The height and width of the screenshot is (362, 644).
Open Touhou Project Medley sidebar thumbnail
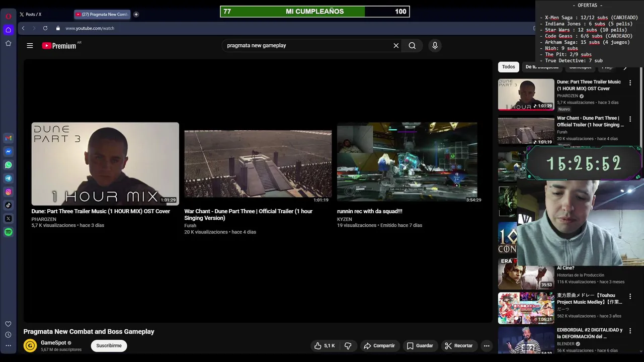[526, 308]
